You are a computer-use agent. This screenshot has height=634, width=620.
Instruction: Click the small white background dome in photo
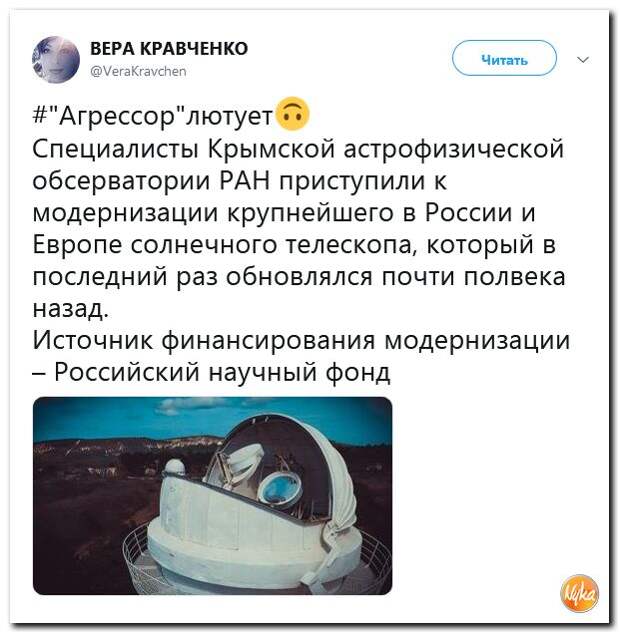pyautogui.click(x=175, y=466)
